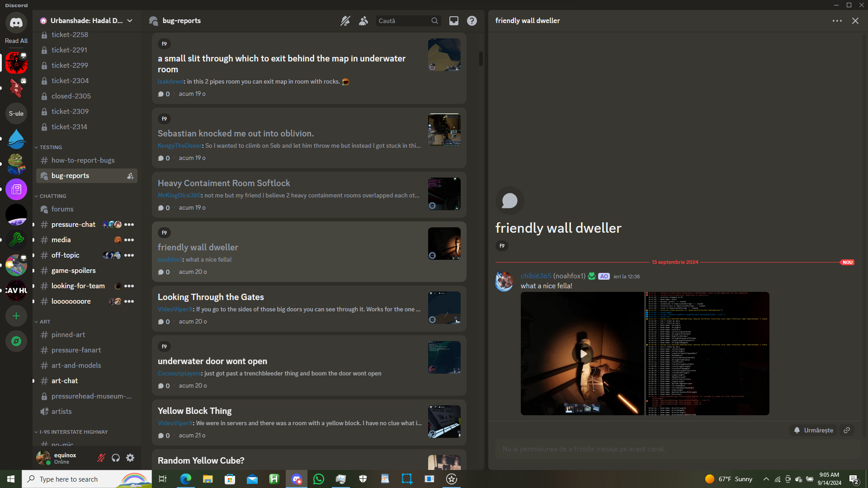This screenshot has width=868, height=488.
Task: Open the inbox icon in header
Action: click(453, 21)
